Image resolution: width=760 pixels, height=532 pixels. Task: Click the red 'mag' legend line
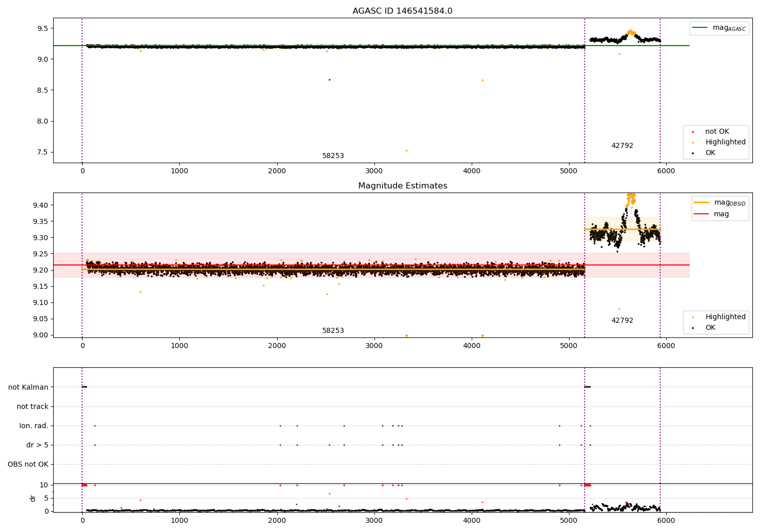(702, 214)
